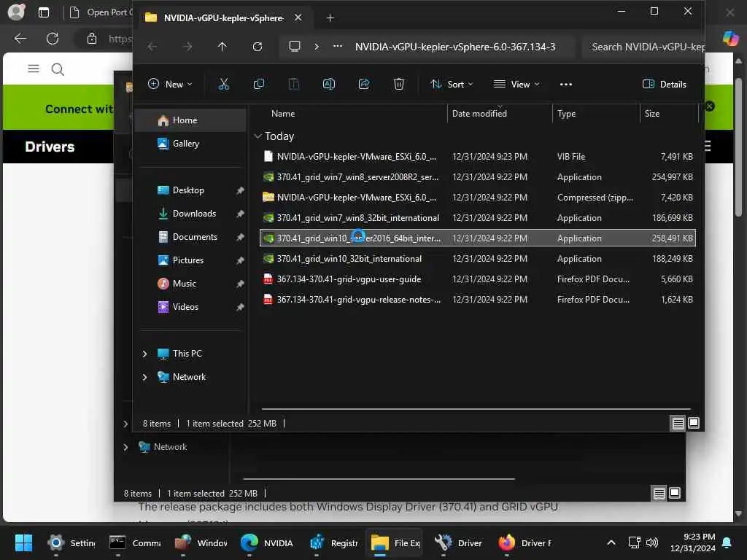Click the Paste clipboard icon

click(294, 85)
